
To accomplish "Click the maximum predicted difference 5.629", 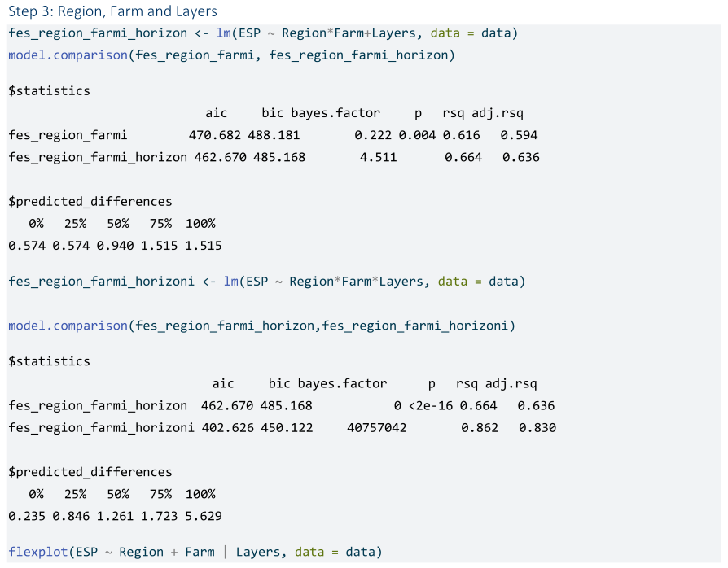I will tap(204, 516).
